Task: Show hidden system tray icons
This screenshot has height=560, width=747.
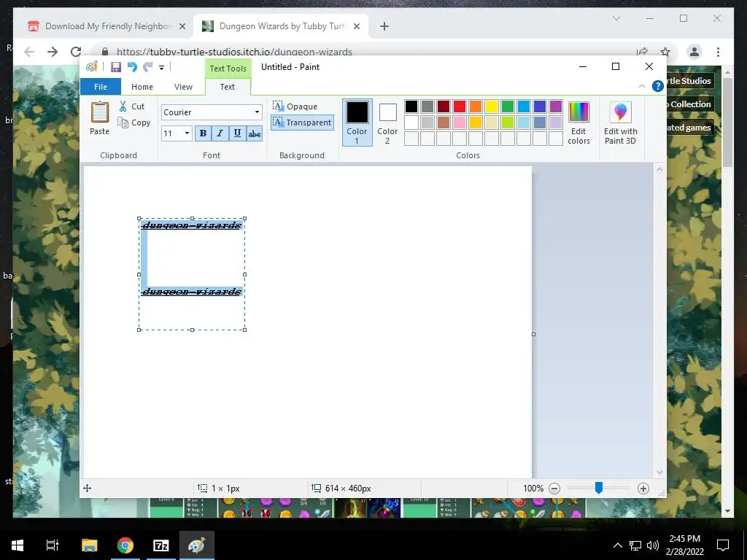Action: [617, 545]
